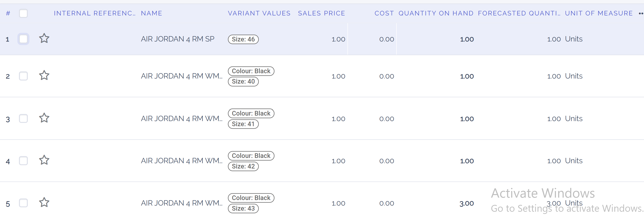
Task: Select row 4 using its checkbox
Action: (x=23, y=161)
